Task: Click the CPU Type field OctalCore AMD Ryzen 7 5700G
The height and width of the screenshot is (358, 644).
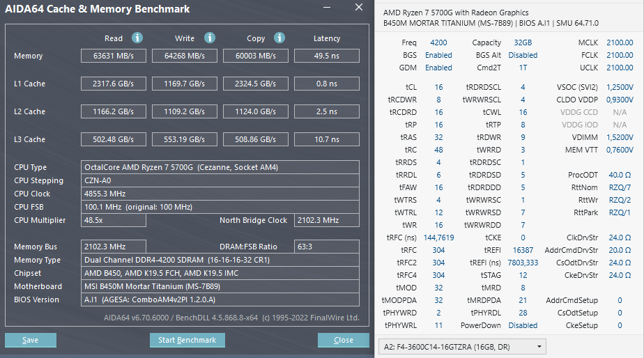Action: click(x=220, y=167)
